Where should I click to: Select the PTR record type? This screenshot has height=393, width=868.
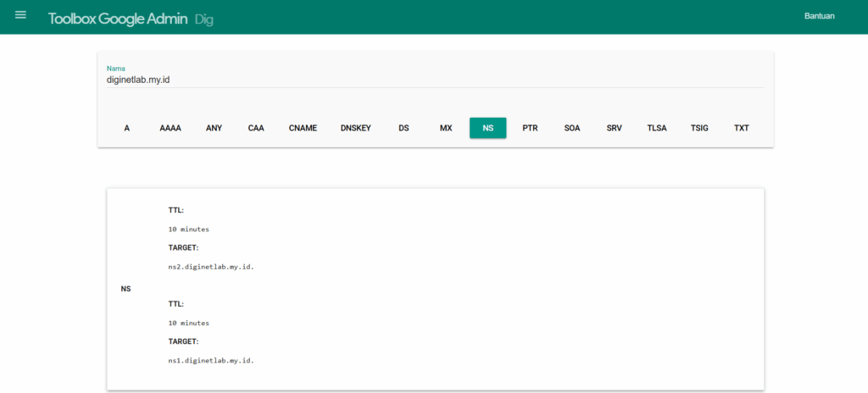pyautogui.click(x=530, y=128)
